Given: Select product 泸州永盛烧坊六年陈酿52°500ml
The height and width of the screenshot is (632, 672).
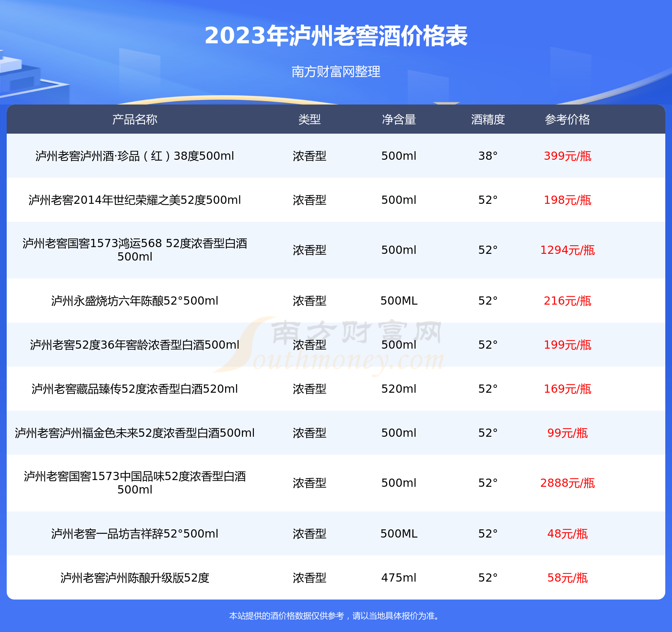Looking at the screenshot, I should click(x=135, y=301).
